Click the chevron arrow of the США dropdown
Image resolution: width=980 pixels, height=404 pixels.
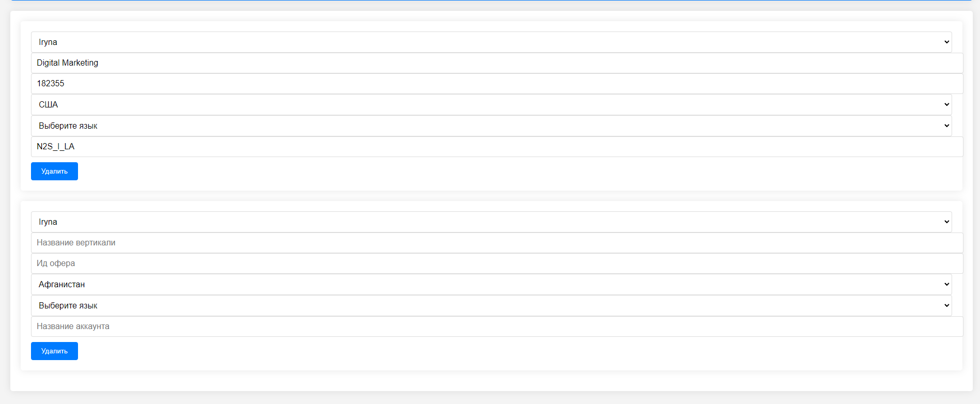coord(946,104)
